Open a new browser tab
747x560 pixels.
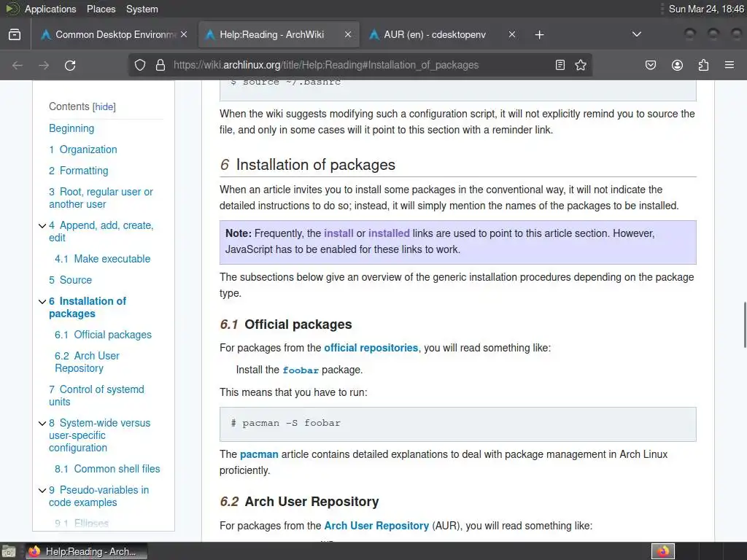(x=539, y=34)
